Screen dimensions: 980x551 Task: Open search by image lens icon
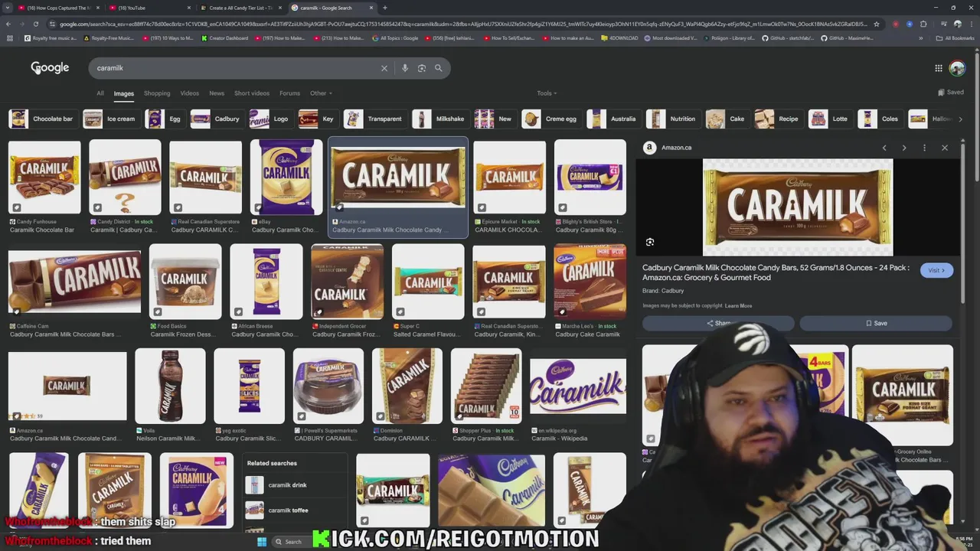pos(422,68)
